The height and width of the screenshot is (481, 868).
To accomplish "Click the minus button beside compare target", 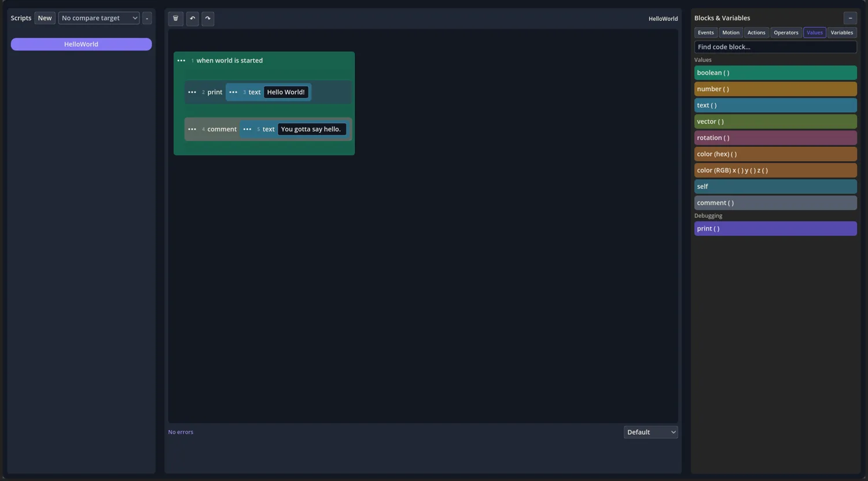I will click(x=147, y=18).
